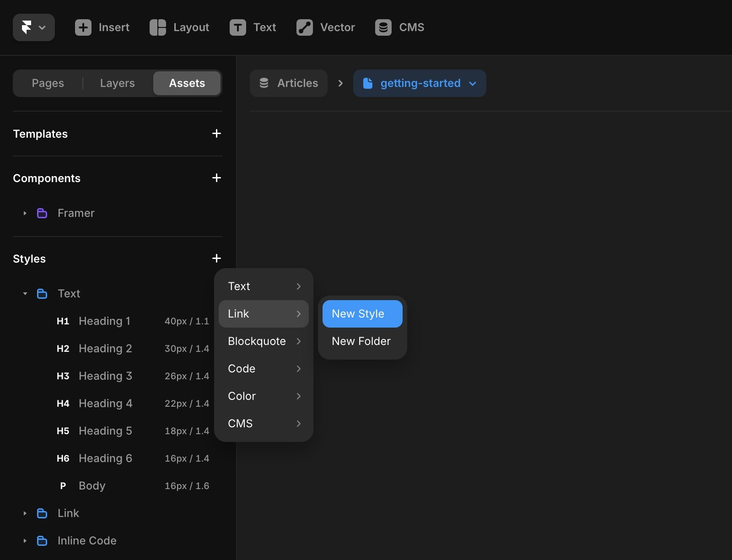The image size is (732, 560).
Task: Switch to the Layers tab
Action: click(x=117, y=83)
